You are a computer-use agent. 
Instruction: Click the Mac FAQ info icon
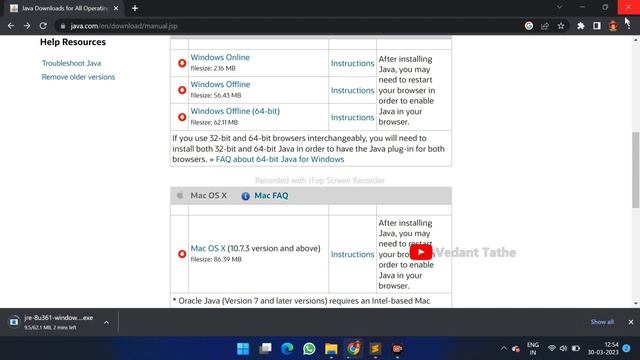point(245,196)
